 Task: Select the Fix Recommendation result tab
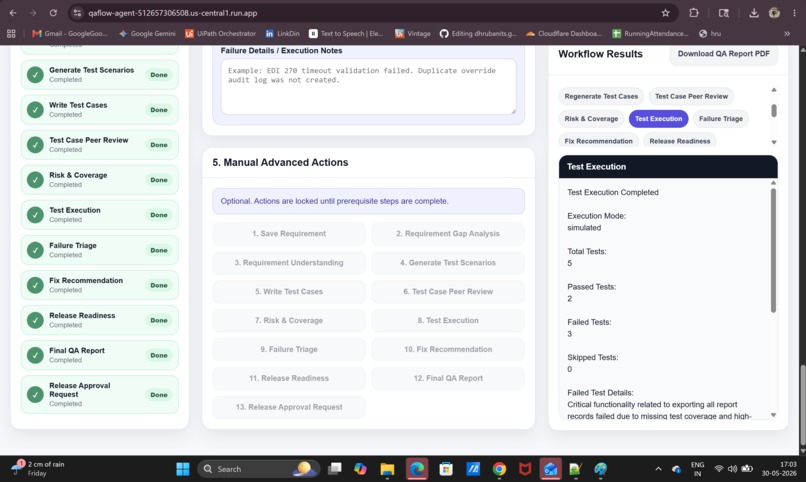(x=598, y=141)
